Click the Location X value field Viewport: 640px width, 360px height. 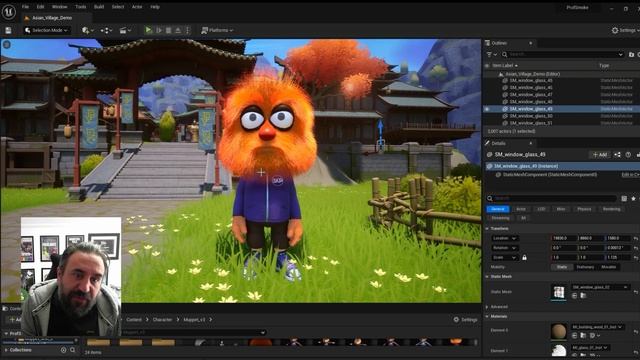564,238
